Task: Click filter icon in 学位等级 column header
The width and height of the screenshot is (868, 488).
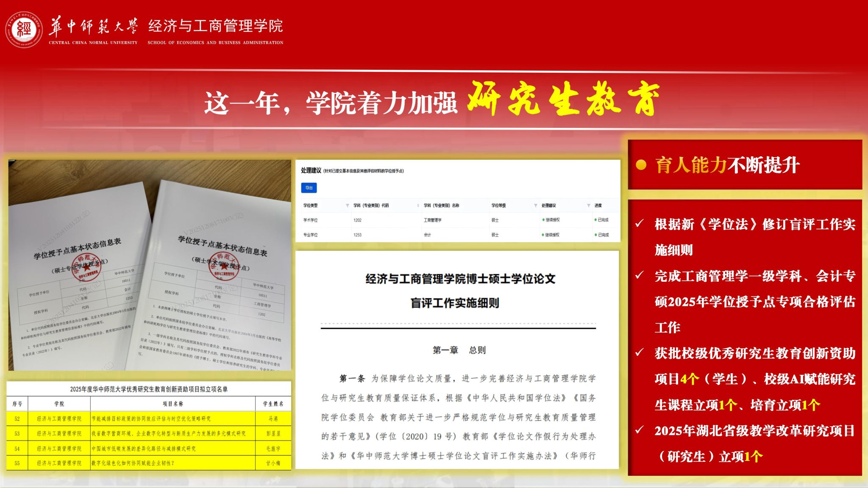Action: pyautogui.click(x=535, y=205)
